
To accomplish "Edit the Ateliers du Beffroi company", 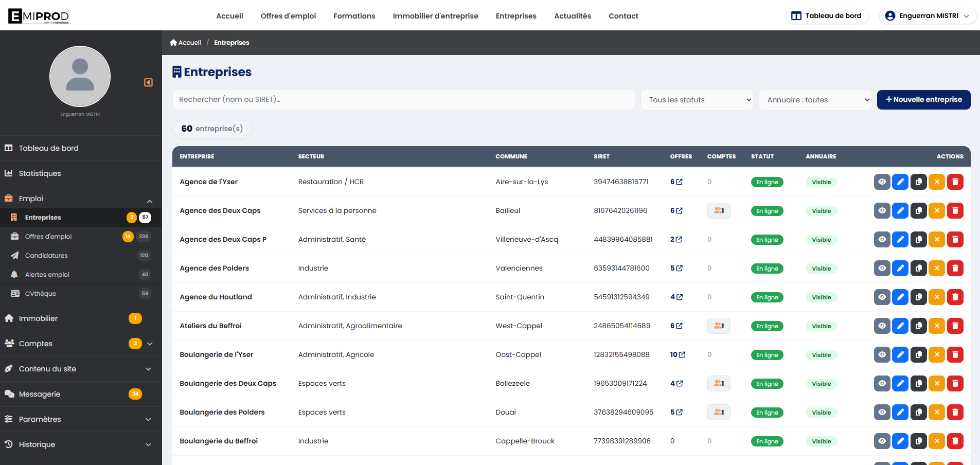I will click(x=900, y=326).
